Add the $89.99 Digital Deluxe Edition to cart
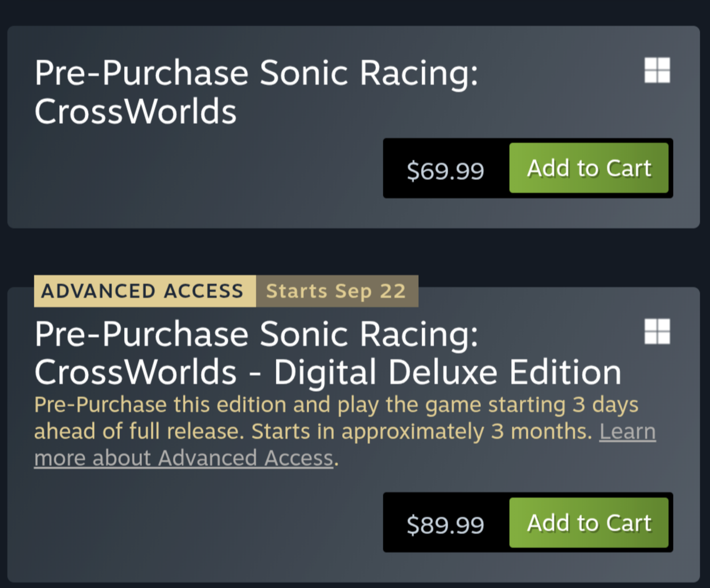This screenshot has width=710, height=588. point(589,523)
